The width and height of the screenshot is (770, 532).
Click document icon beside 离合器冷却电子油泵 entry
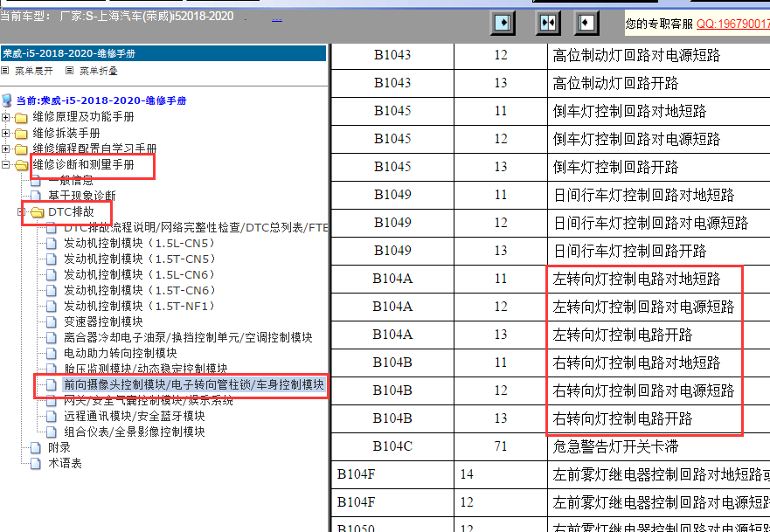(x=51, y=338)
